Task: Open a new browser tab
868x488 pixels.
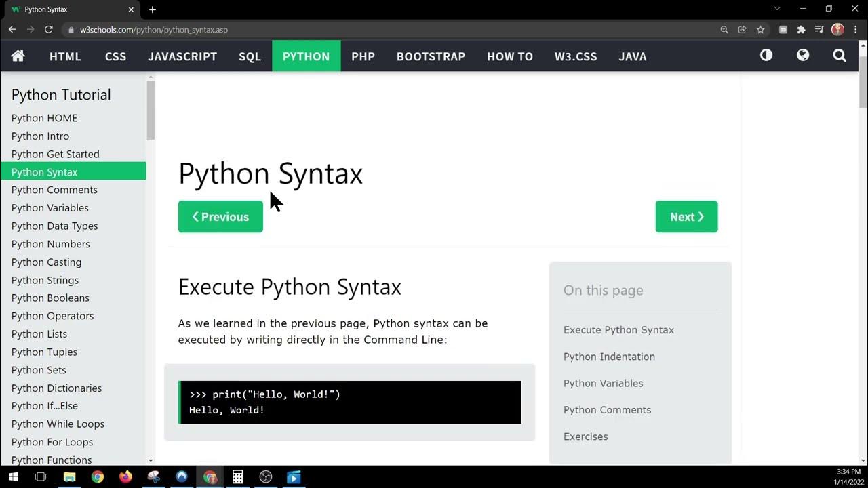Action: pos(153,9)
